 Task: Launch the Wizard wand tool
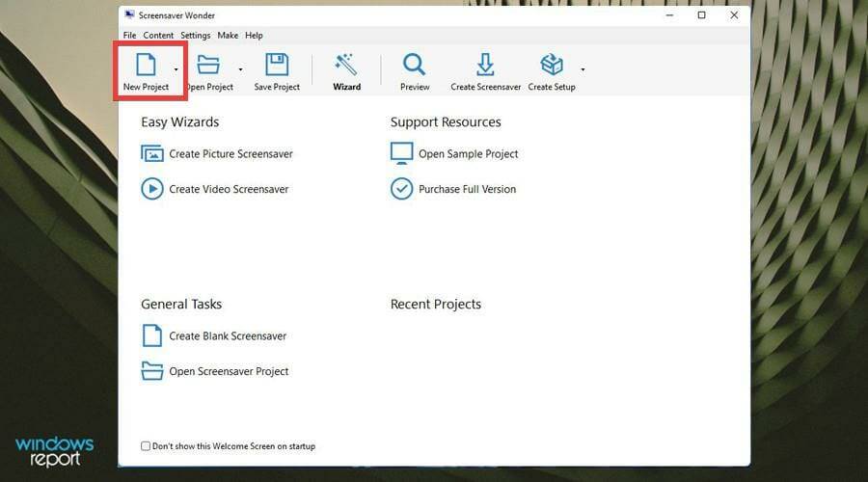[346, 65]
